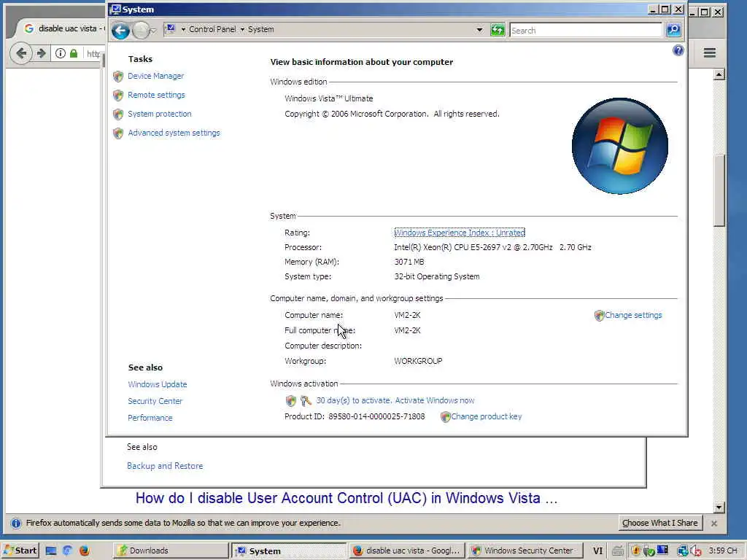Click VI language indicator in taskbar

click(597, 551)
